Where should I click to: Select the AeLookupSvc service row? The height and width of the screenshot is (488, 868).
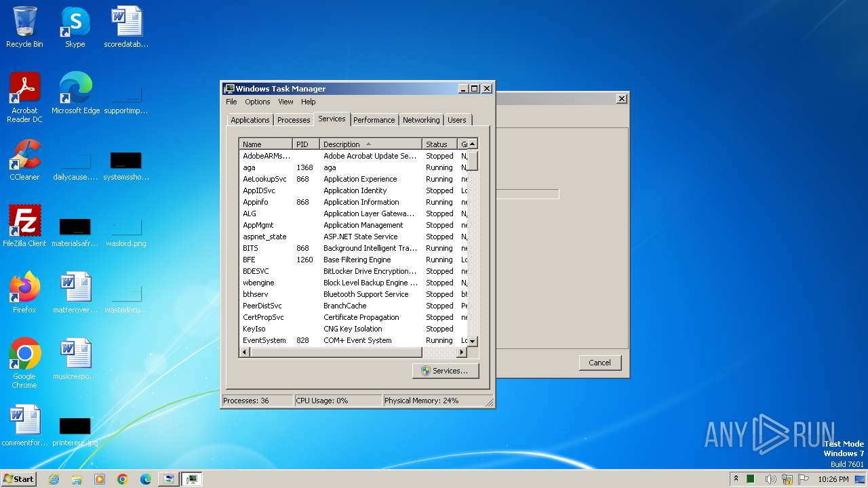353,179
